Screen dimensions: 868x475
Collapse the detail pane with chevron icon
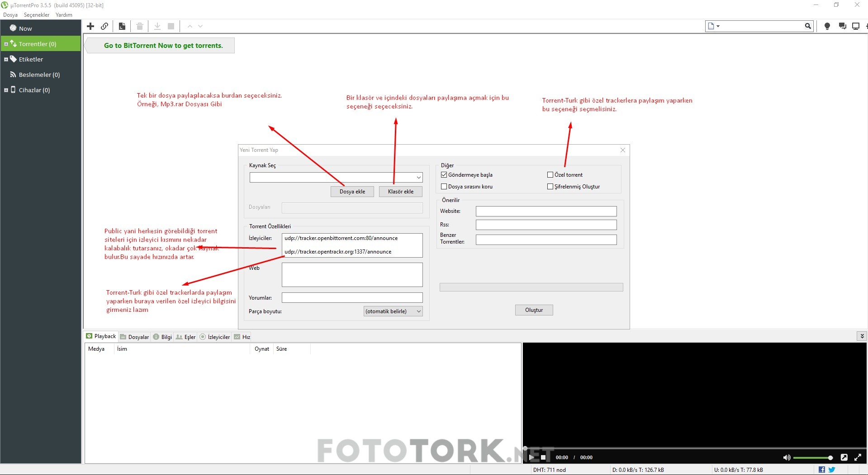[x=862, y=336]
